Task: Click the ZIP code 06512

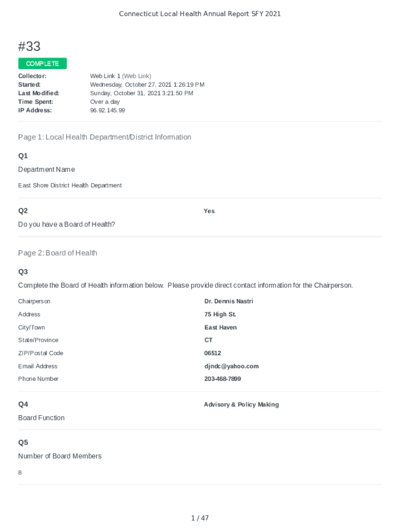Action: tap(212, 353)
